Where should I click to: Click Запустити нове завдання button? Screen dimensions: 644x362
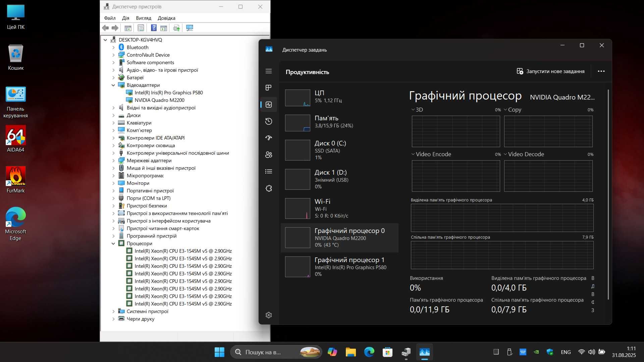click(x=550, y=71)
